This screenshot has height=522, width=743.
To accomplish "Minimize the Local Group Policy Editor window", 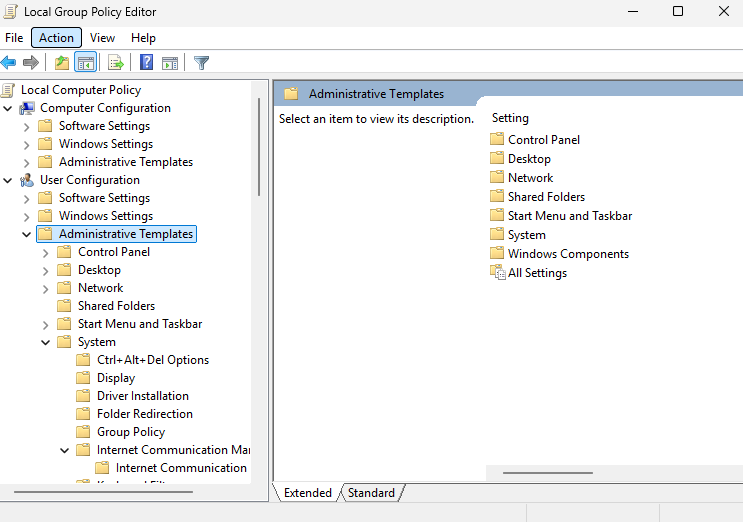I will (x=633, y=11).
